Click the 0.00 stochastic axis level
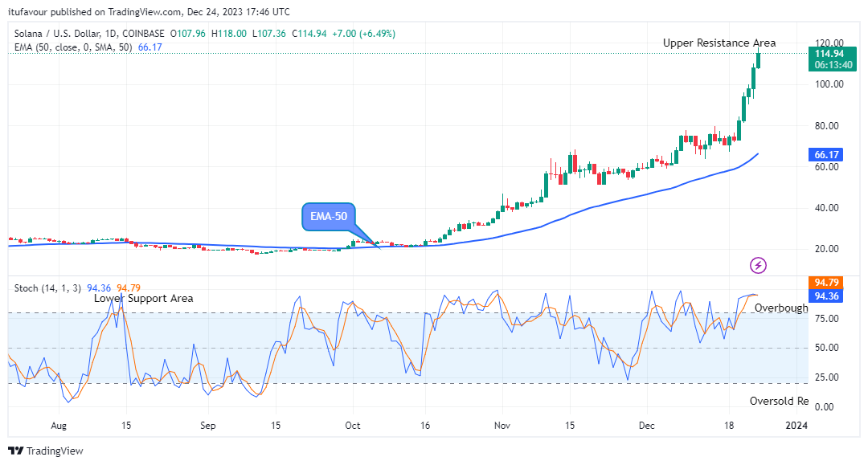Screen dimensions: 868x465 pyautogui.click(x=825, y=407)
